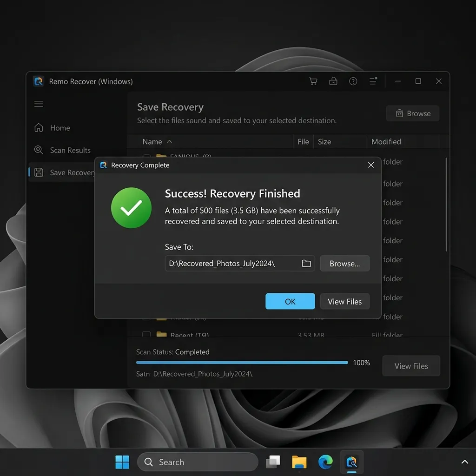Click the green success checkmark icon
Viewport: 476px width, 476px height.
tap(131, 208)
